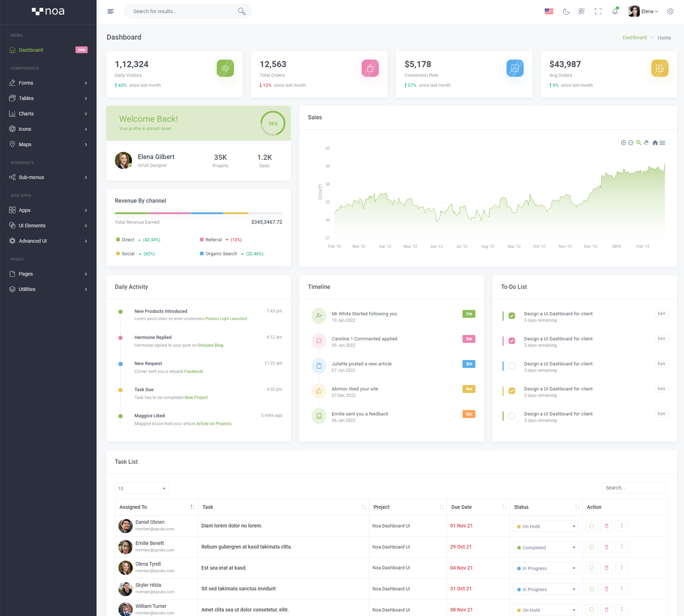Image resolution: width=684 pixels, height=616 pixels.
Task: Open the Elena user profile dropdown
Action: coord(643,11)
